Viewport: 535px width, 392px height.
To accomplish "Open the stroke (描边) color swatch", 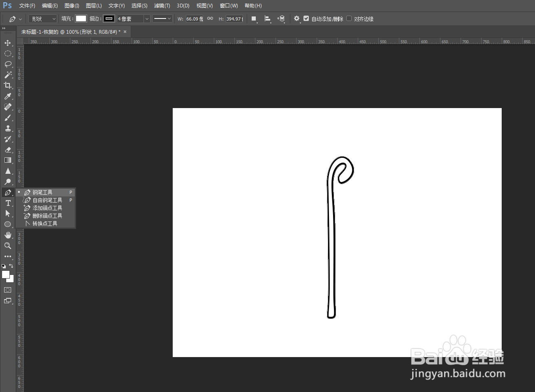I will pos(109,18).
